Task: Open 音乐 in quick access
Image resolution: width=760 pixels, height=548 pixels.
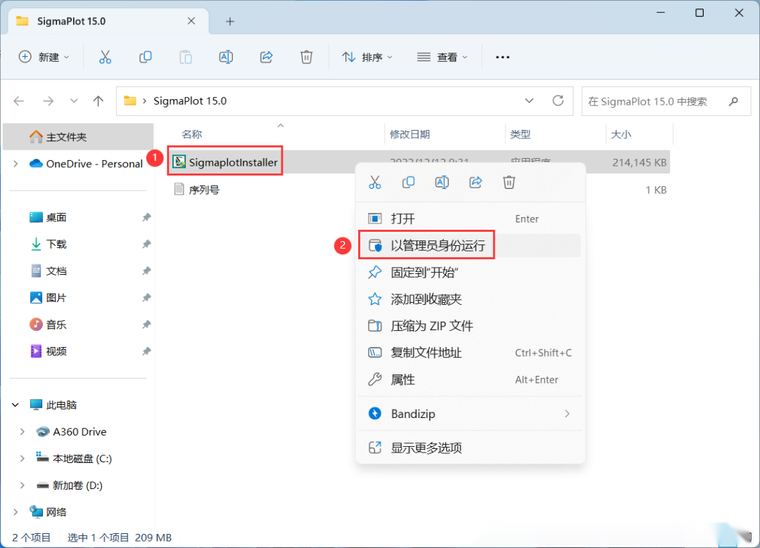Action: [x=48, y=324]
